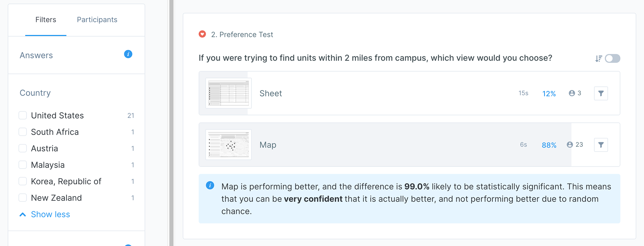The image size is (644, 246).
Task: Select the Filters tab
Action: [46, 20]
